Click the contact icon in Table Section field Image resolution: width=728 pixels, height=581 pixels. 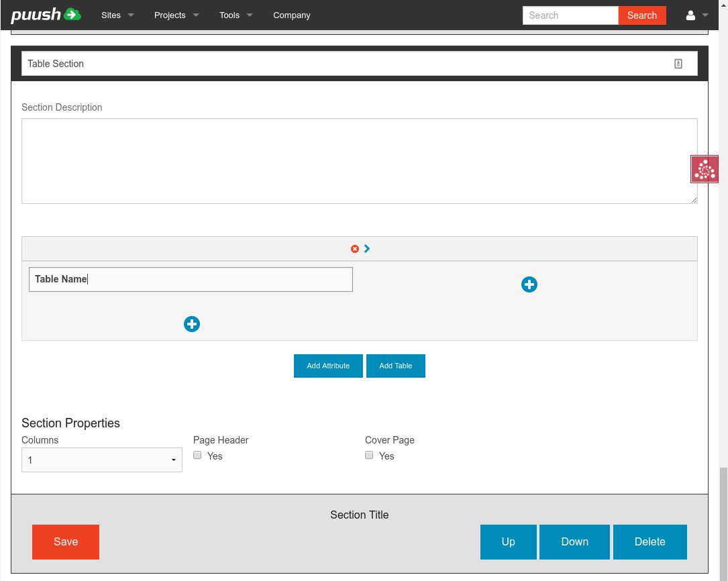(x=678, y=64)
